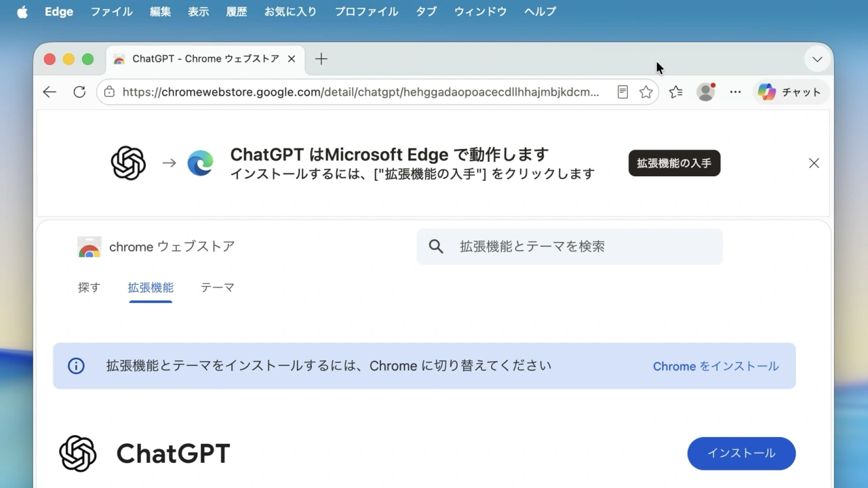Open the Edge settings ellipsis menu
This screenshot has width=868, height=488.
point(735,92)
